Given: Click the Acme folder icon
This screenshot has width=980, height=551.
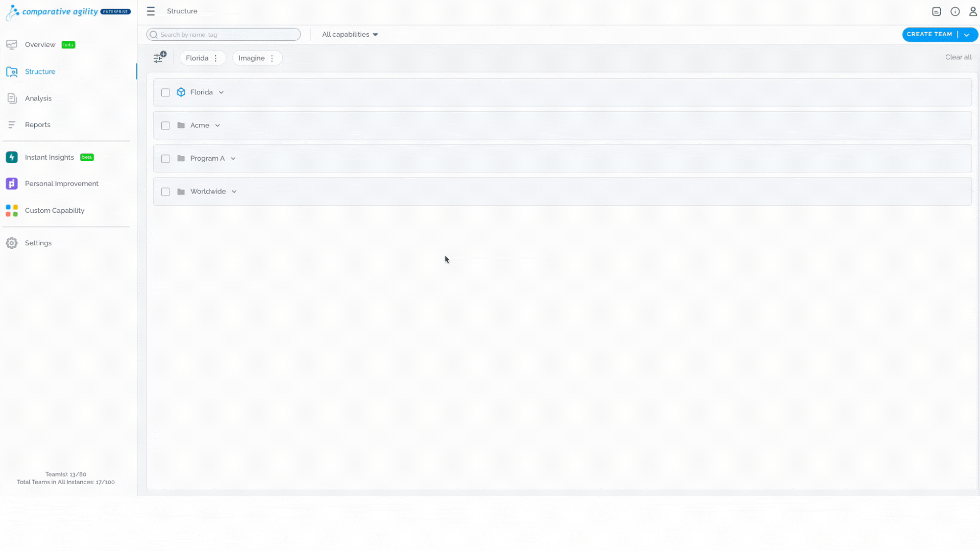Looking at the screenshot, I should 181,126.
